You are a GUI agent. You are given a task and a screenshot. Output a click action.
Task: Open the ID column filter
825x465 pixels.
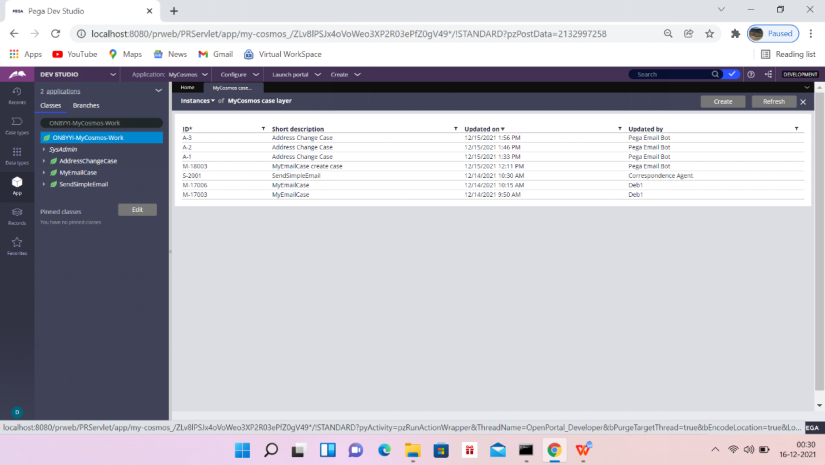(263, 128)
